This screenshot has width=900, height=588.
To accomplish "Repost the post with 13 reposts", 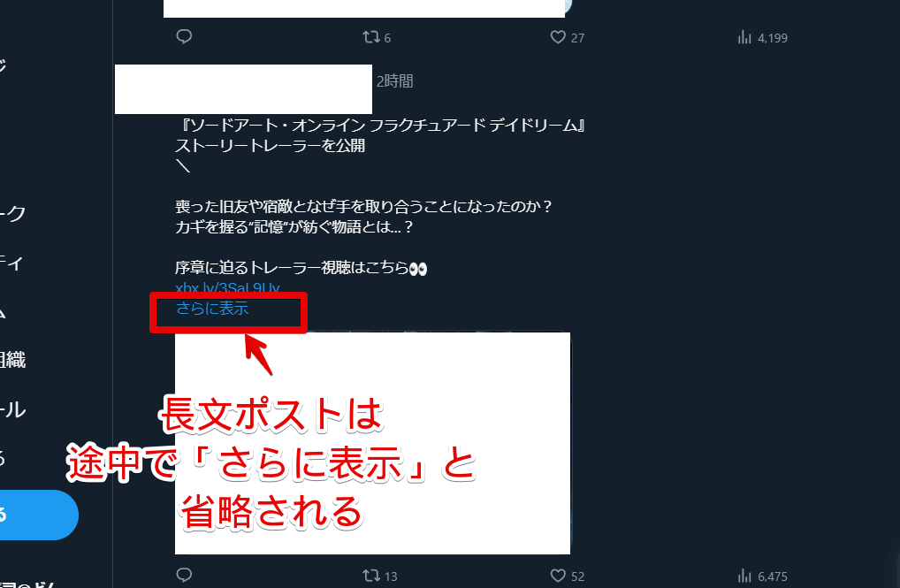I will (380, 576).
